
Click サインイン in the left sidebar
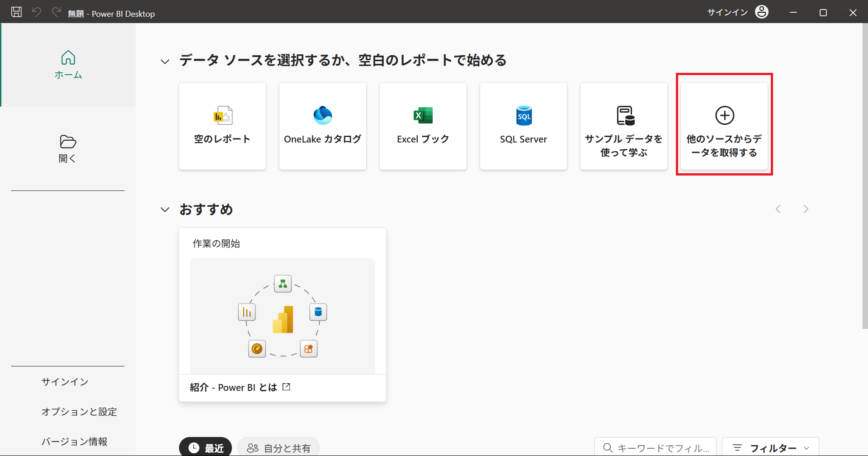point(65,382)
